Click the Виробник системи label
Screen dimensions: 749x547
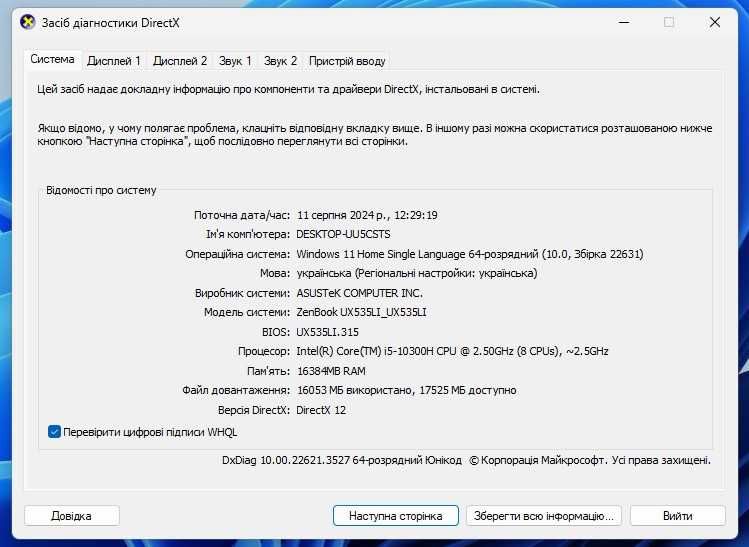[x=242, y=293]
